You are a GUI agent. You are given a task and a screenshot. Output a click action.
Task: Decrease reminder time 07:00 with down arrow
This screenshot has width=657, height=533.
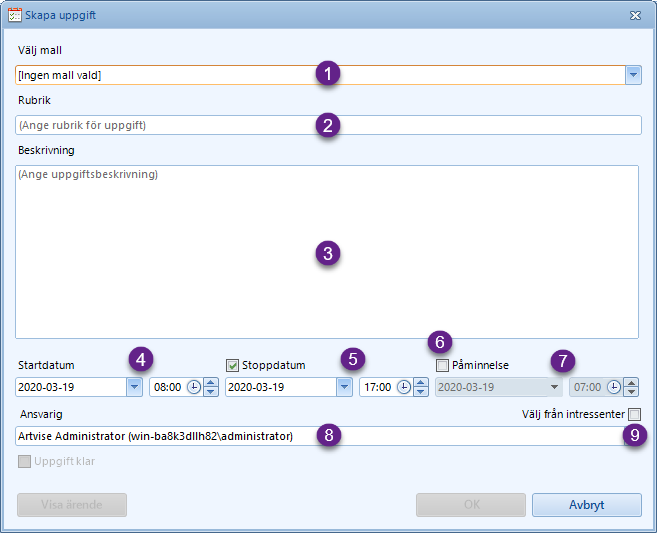(631, 392)
